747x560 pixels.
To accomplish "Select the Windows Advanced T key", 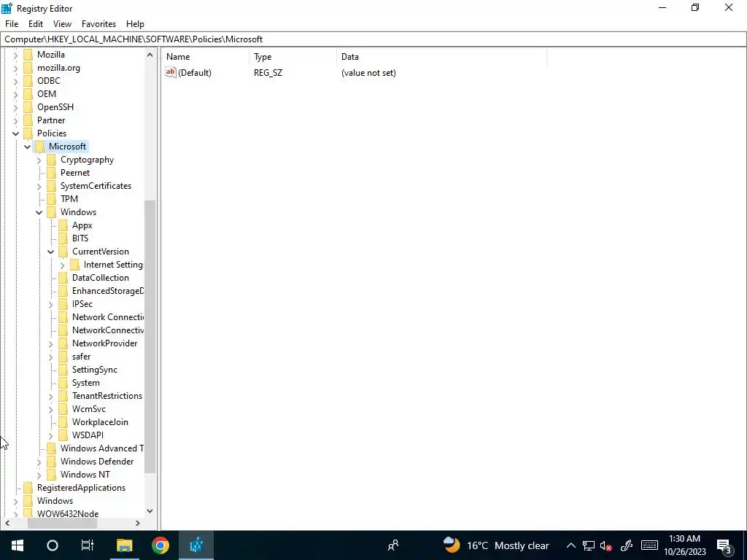I will coord(102,448).
